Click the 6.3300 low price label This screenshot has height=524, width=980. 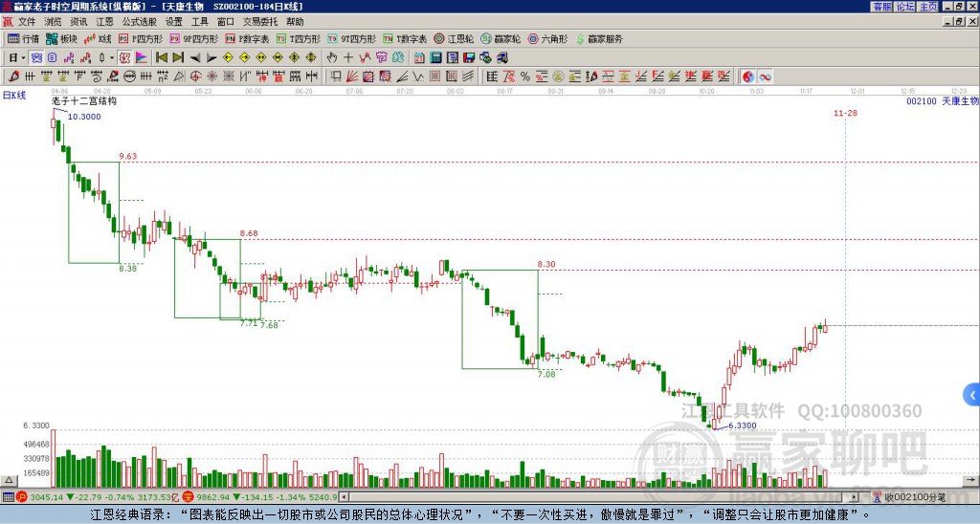point(743,426)
